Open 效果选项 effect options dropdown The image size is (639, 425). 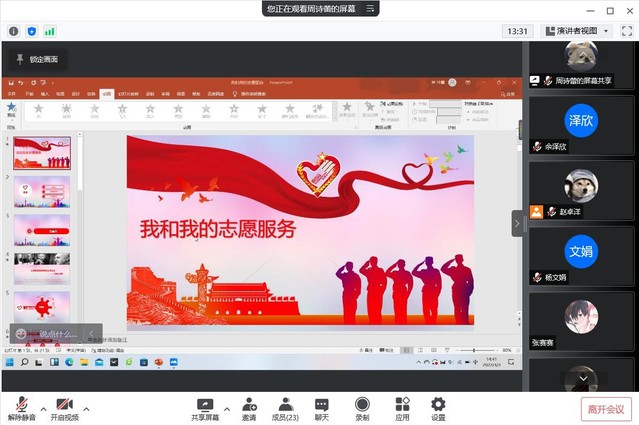(347, 109)
